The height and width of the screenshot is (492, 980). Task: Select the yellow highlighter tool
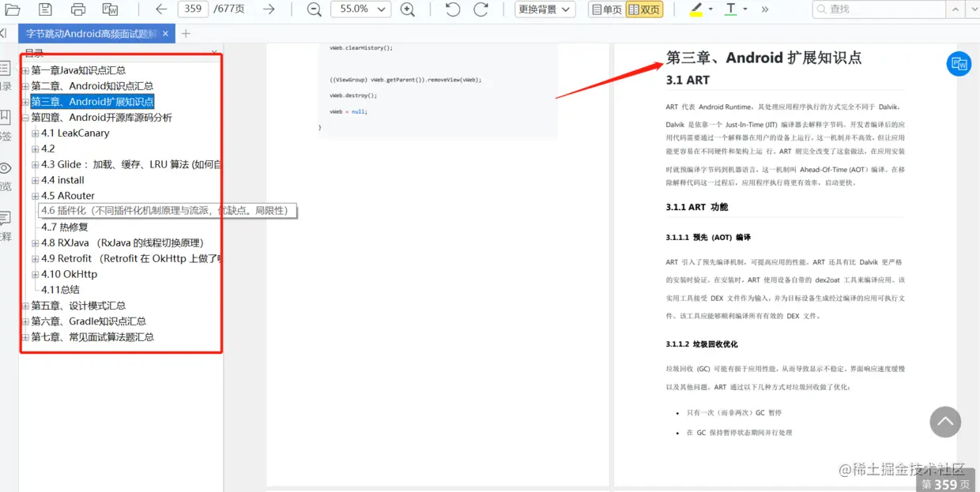(695, 9)
